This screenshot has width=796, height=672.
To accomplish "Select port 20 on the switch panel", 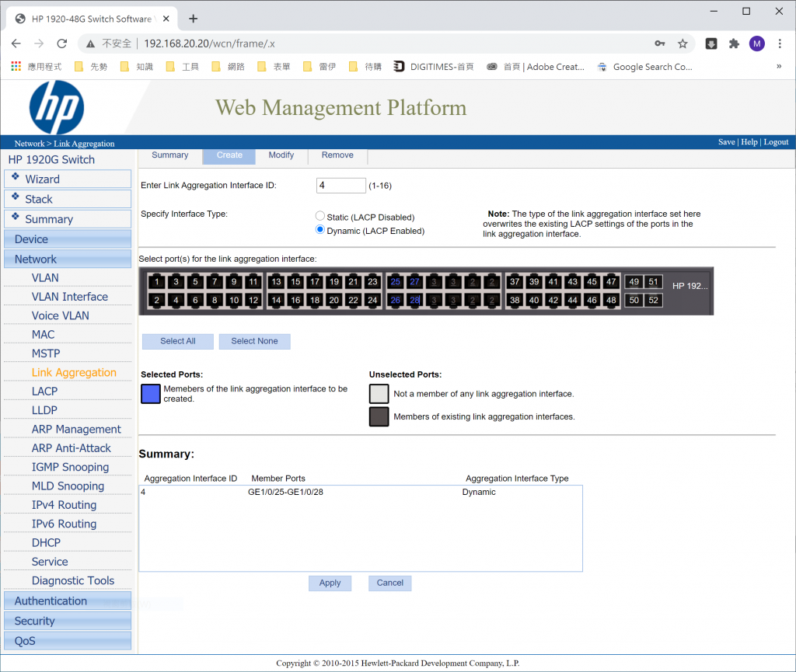I will tap(334, 300).
